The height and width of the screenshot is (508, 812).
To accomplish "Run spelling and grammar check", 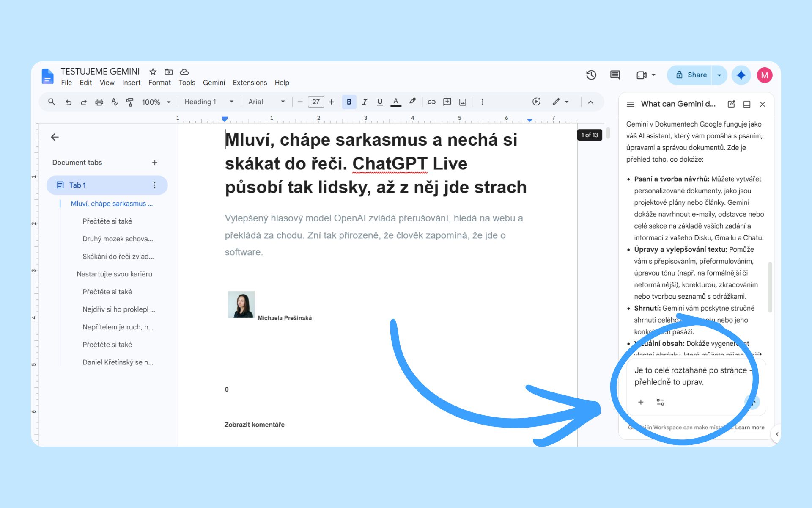I will (114, 102).
